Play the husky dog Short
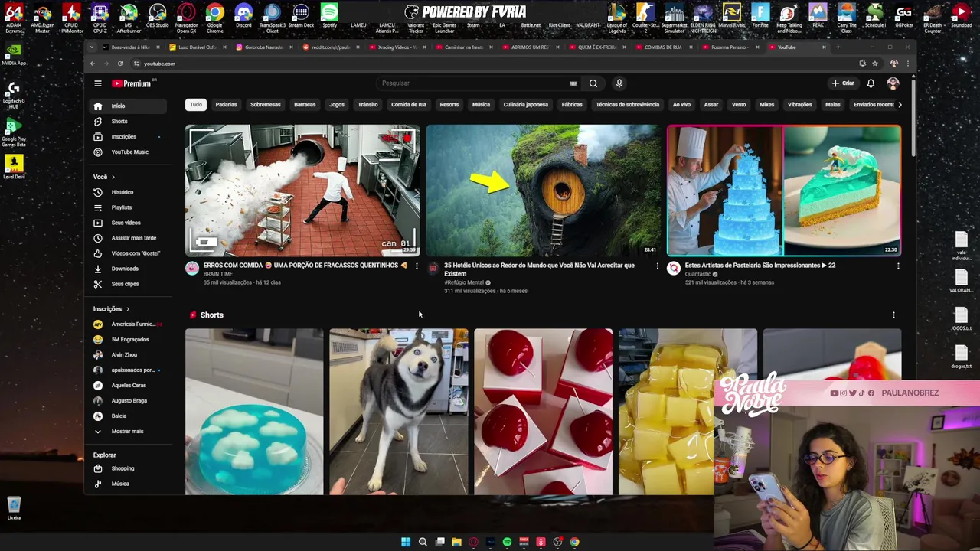 pyautogui.click(x=399, y=412)
